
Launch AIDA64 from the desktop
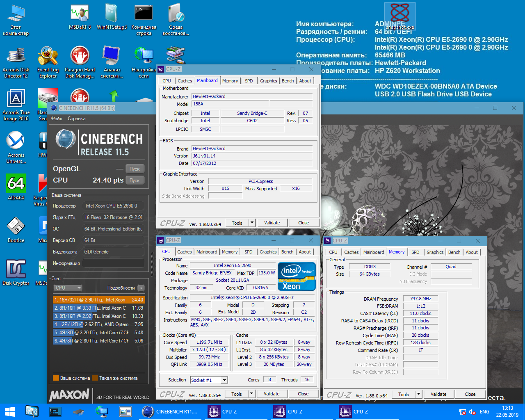pyautogui.click(x=16, y=187)
